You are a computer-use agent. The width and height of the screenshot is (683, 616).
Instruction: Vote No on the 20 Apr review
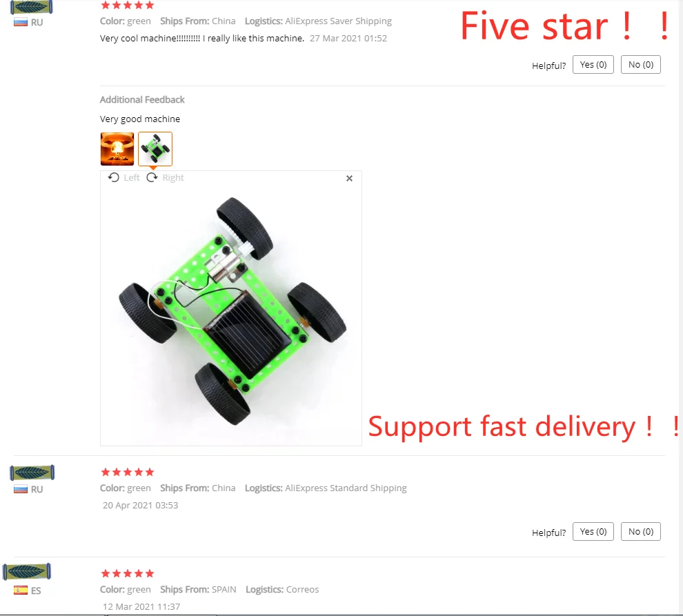(x=640, y=531)
